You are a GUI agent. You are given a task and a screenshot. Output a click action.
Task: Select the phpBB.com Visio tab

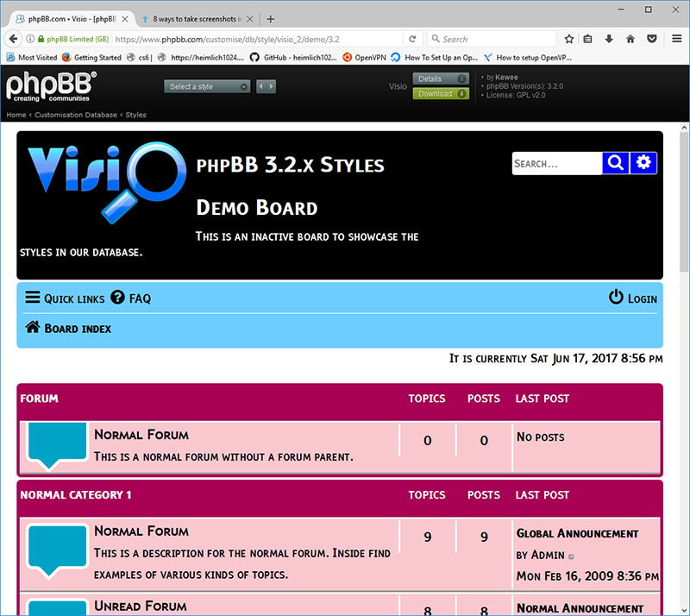tap(72, 19)
